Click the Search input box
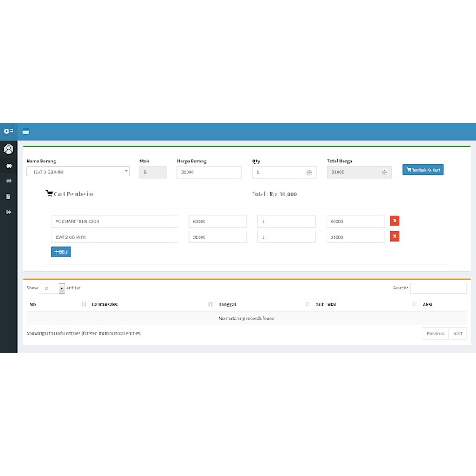The image size is (476, 476). point(438,288)
